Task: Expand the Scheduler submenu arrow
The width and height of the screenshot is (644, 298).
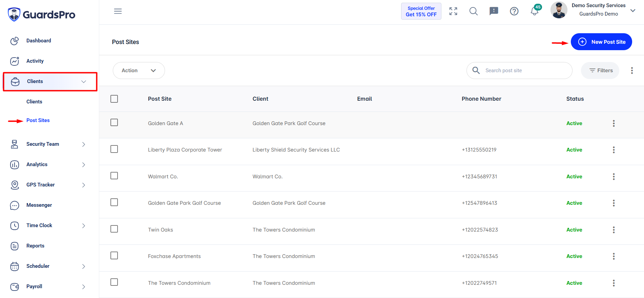Action: point(84,266)
